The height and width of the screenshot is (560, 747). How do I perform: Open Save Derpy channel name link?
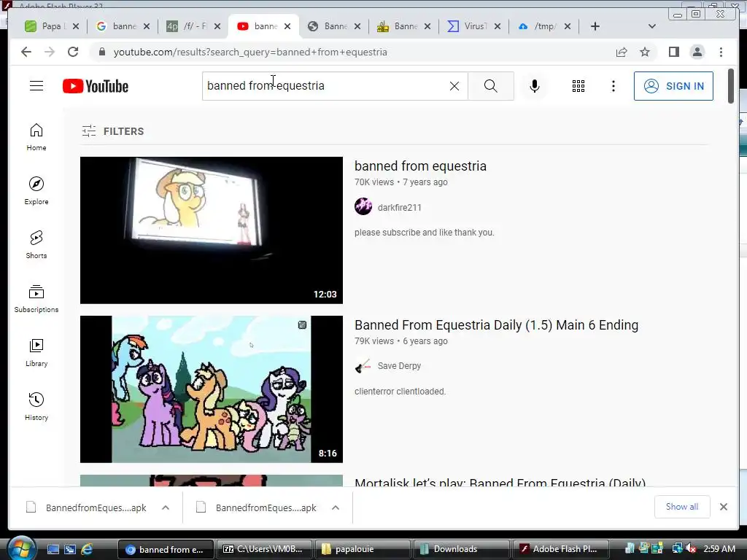pos(399,366)
